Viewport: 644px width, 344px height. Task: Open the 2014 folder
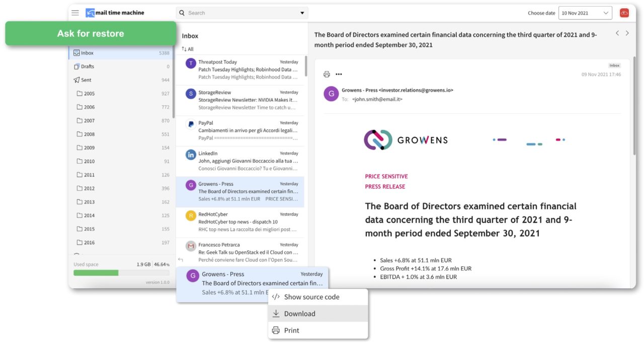(x=121, y=216)
